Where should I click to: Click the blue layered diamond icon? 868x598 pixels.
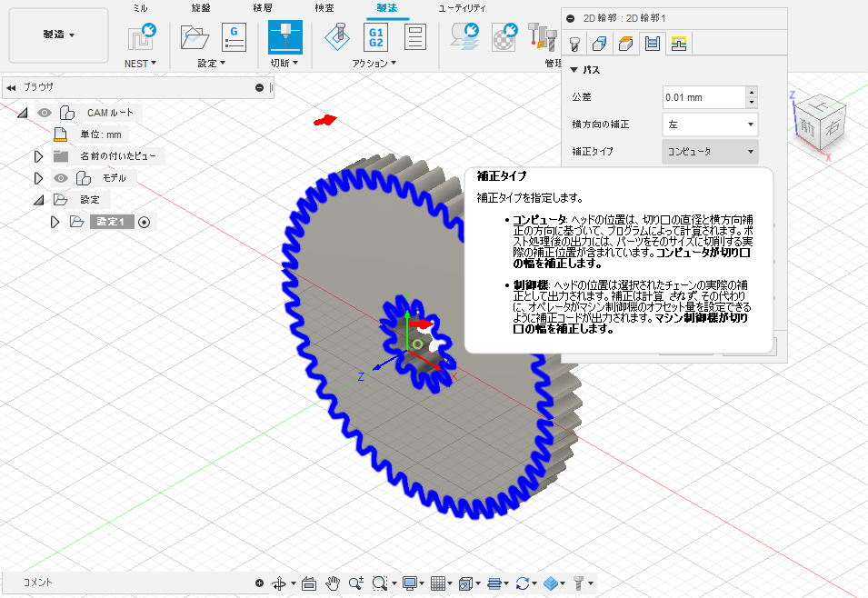(551, 583)
